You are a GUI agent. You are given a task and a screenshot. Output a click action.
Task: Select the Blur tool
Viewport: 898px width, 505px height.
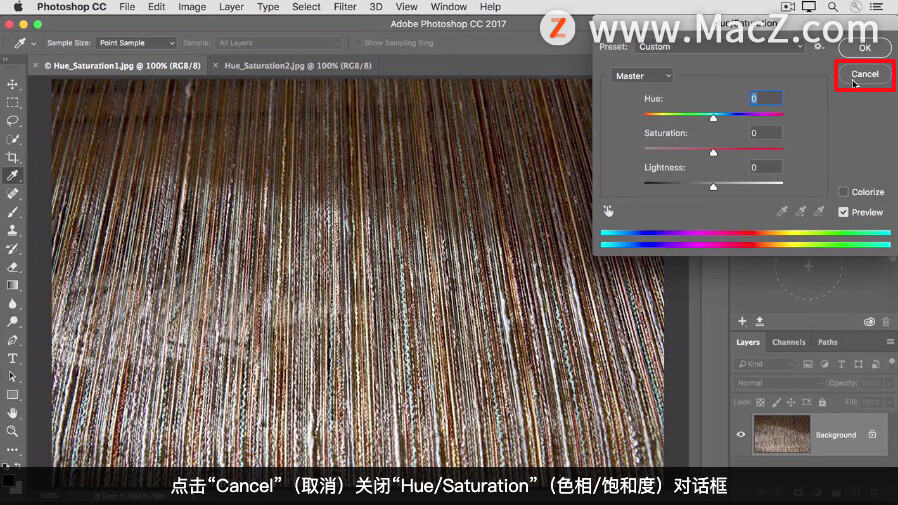pyautogui.click(x=13, y=303)
